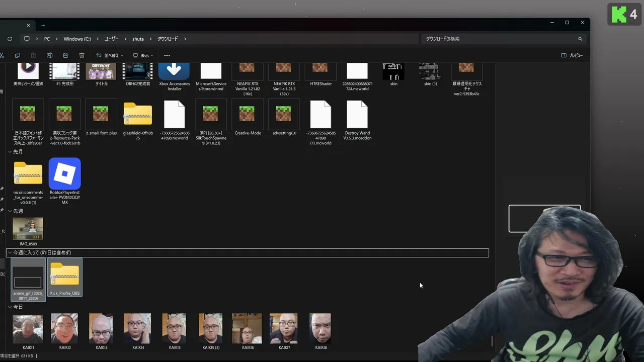Go to Windows (C:) breadcrumb

pyautogui.click(x=77, y=39)
